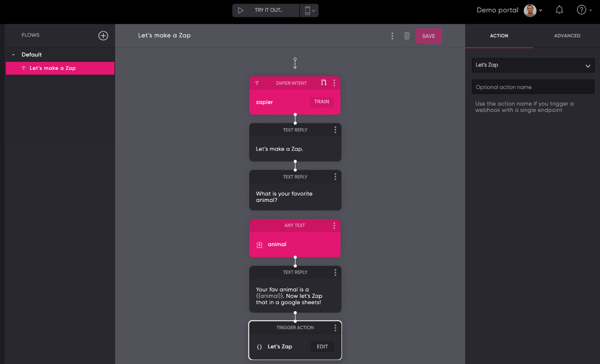Image resolution: width=600 pixels, height=364 pixels.
Task: Click the flow start arrow marker
Action: click(295, 63)
